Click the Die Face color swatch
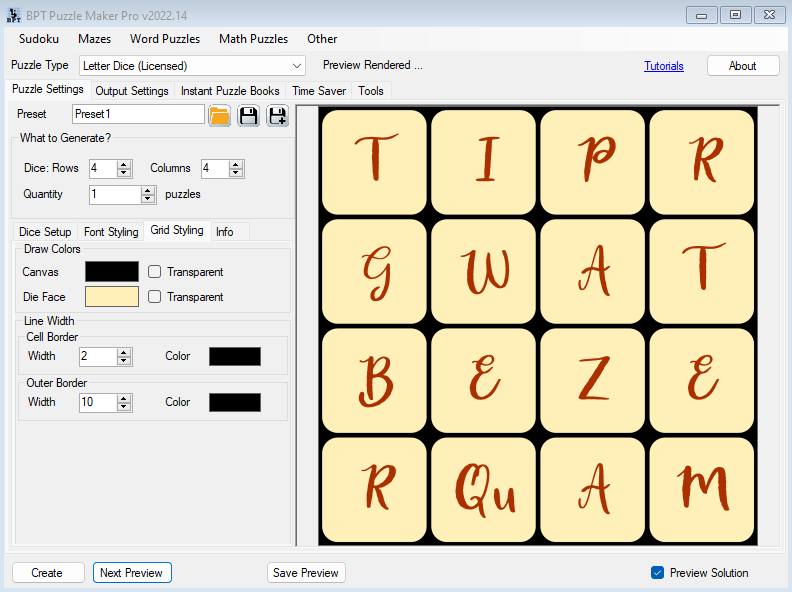The width and height of the screenshot is (792, 592). click(112, 297)
